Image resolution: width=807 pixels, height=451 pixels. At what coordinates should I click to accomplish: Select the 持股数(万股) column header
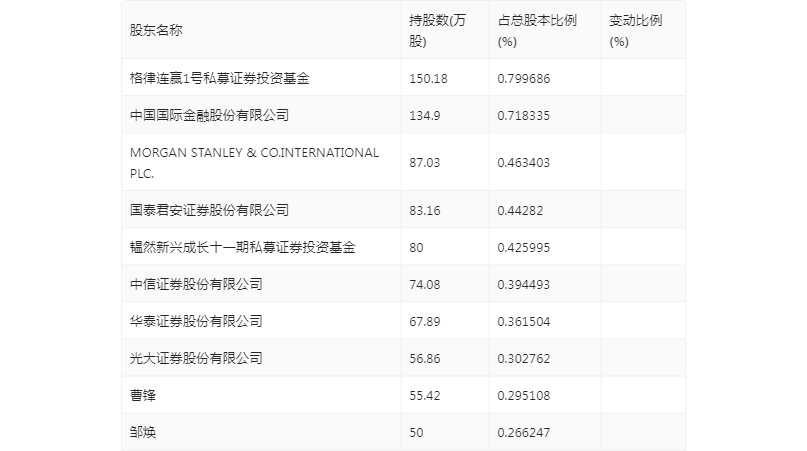tap(437, 31)
